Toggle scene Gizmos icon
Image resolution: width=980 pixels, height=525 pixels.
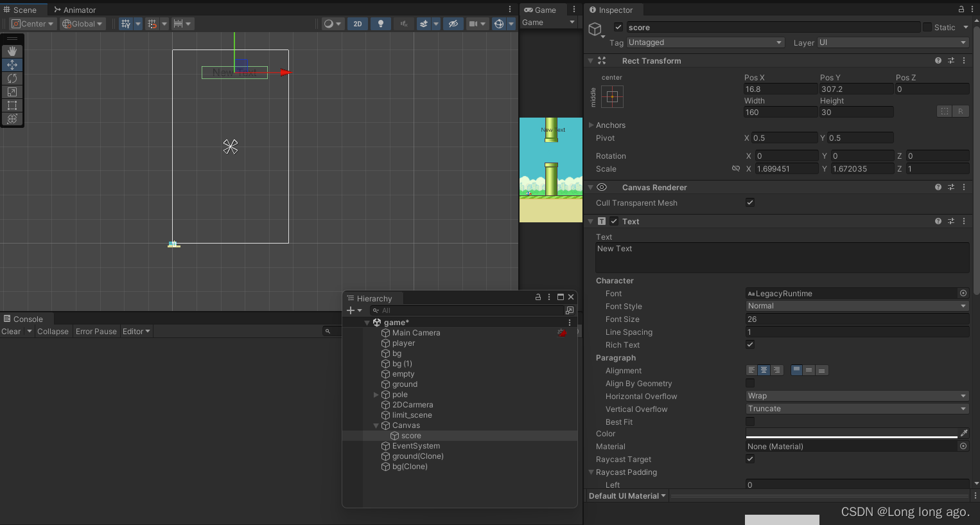point(499,24)
